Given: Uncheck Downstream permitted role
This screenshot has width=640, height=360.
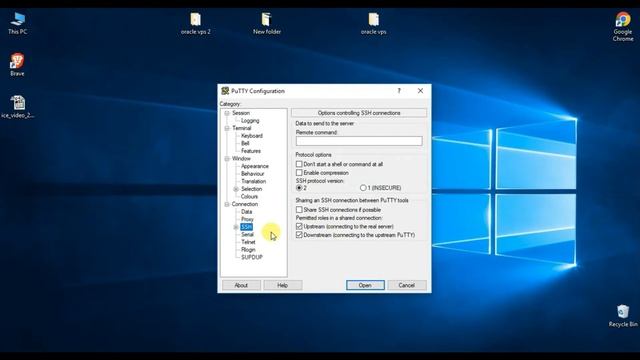Looking at the screenshot, I should click(x=299, y=235).
